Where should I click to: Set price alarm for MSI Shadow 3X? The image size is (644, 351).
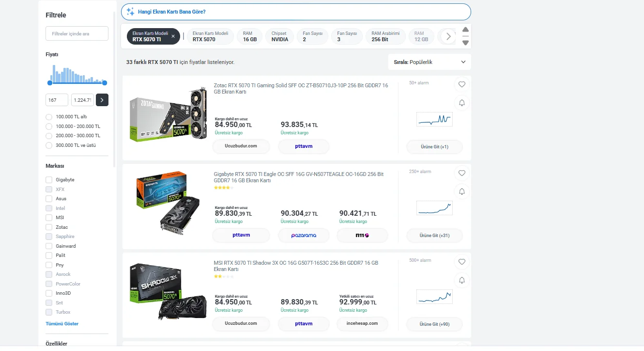pyautogui.click(x=461, y=280)
